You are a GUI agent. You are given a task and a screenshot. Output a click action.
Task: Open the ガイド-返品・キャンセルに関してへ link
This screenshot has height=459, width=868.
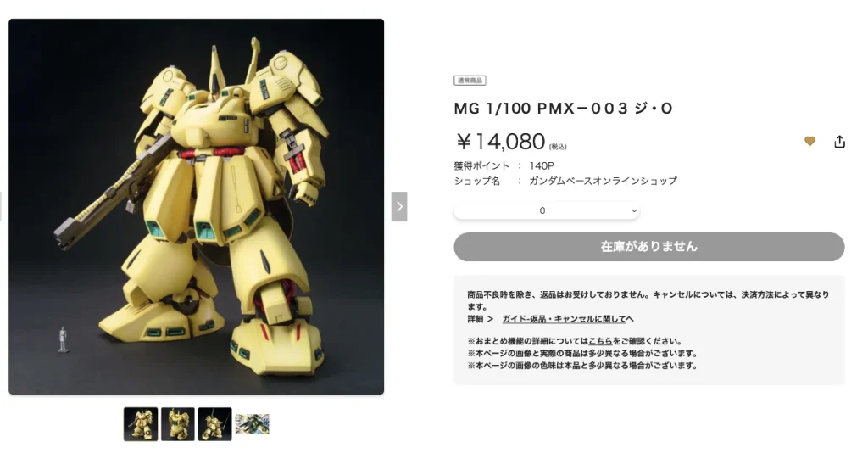coord(568,319)
